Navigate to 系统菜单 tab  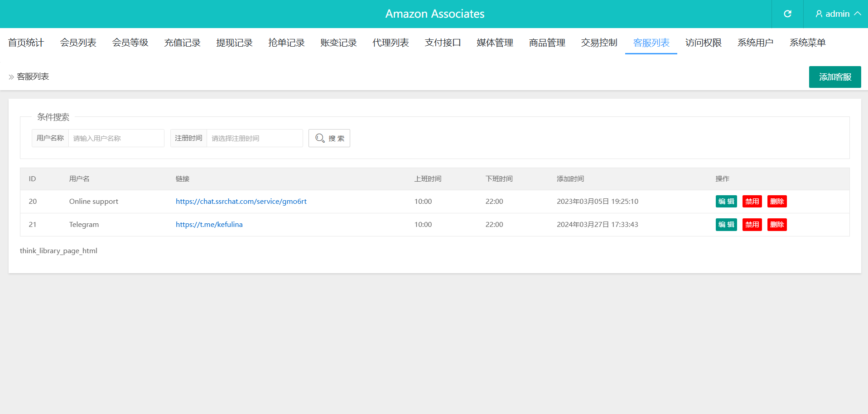click(807, 43)
